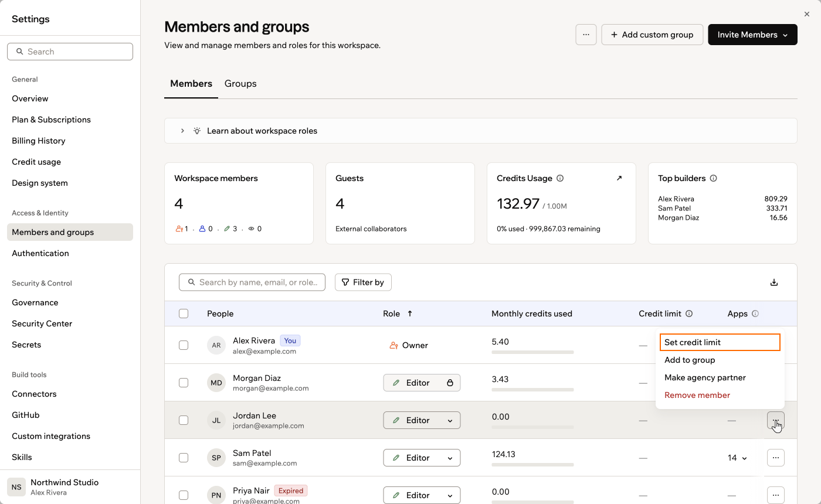Open Security Center settings page
Viewport: 821px width, 504px height.
70,323
